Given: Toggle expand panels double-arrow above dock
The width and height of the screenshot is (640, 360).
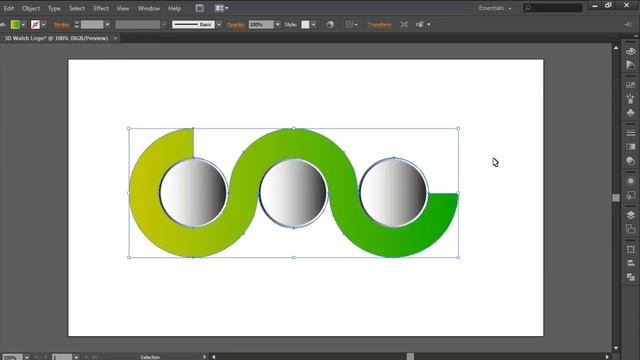Looking at the screenshot, I should (636, 36).
